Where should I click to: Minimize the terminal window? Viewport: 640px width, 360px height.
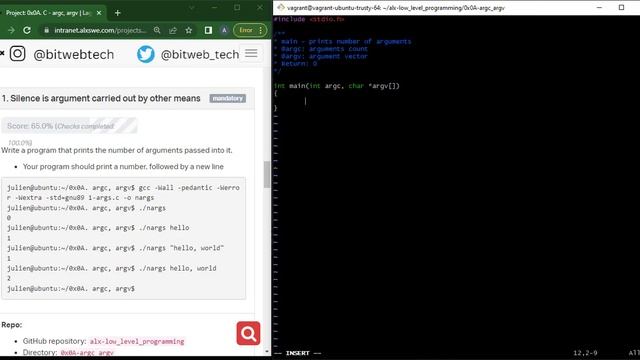click(x=599, y=7)
